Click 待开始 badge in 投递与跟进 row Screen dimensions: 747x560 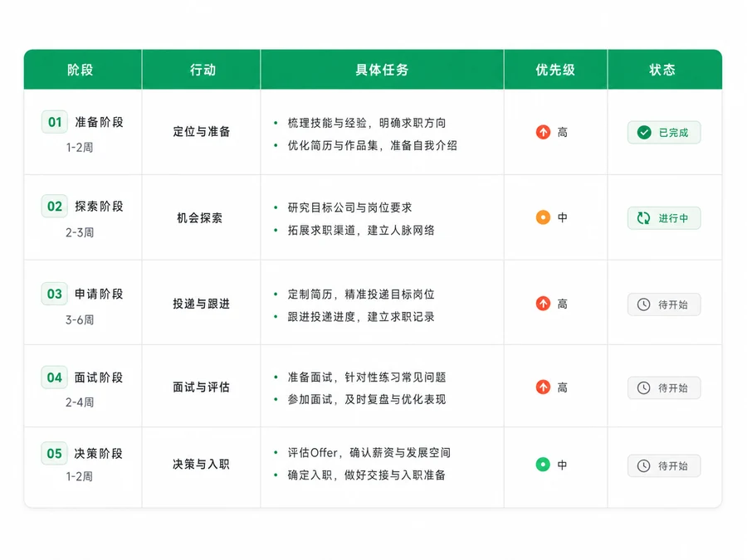[x=664, y=304]
